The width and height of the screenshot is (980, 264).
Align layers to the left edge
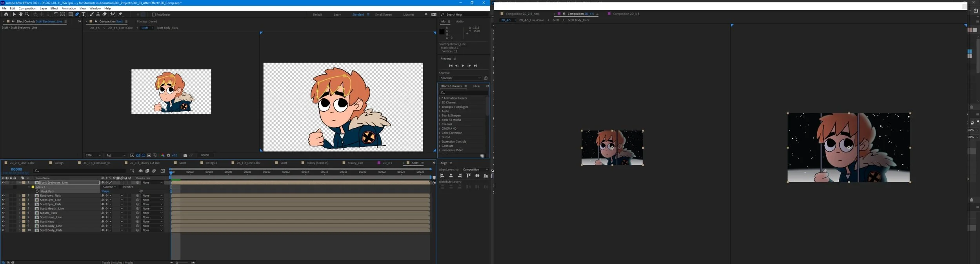pos(442,176)
